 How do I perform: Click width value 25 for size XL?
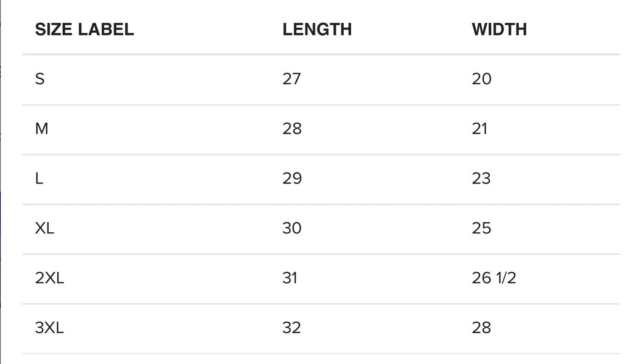coord(481,229)
